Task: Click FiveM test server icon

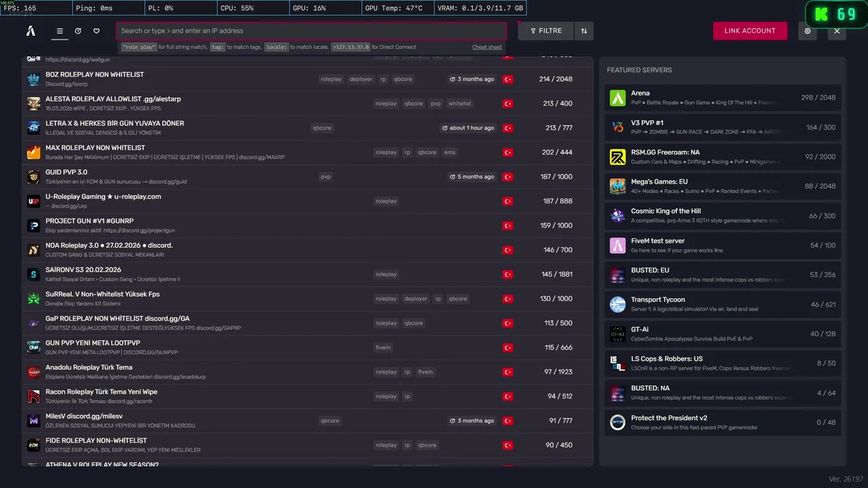Action: [618, 245]
